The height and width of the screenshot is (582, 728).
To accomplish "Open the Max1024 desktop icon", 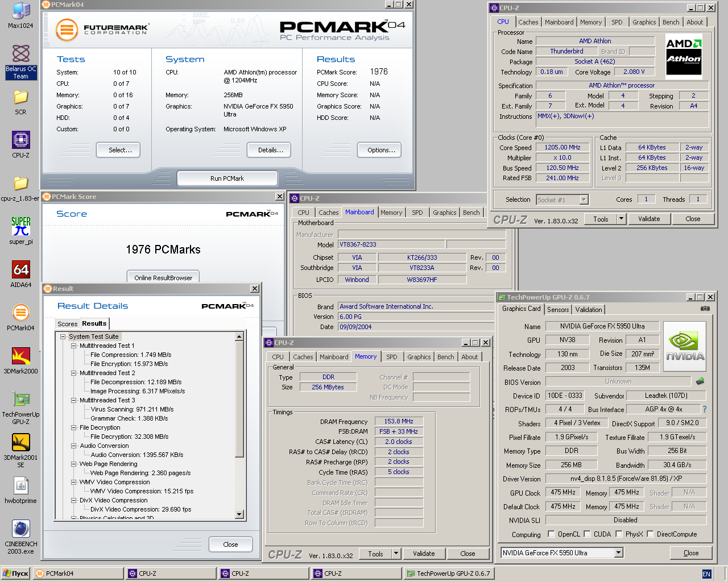I will 20,15.
